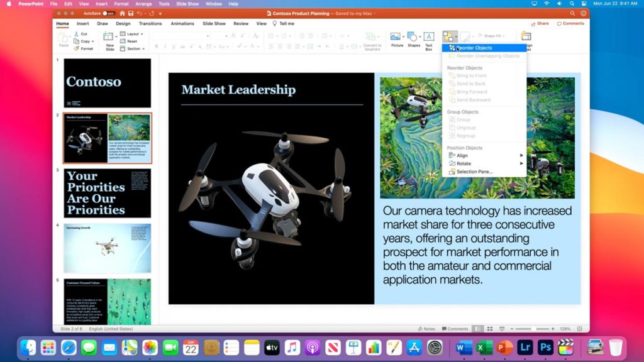Switch to Normal view icon
Image resolution: width=644 pixels, height=362 pixels.
478,329
